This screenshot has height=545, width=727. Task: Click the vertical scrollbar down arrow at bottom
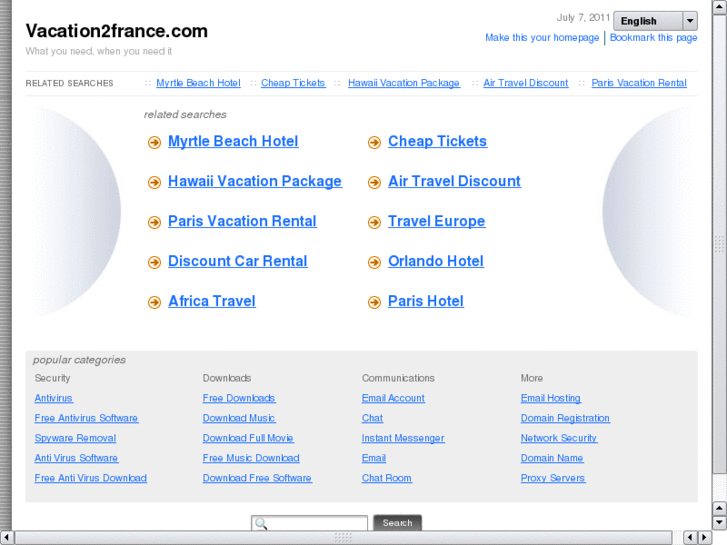(719, 522)
